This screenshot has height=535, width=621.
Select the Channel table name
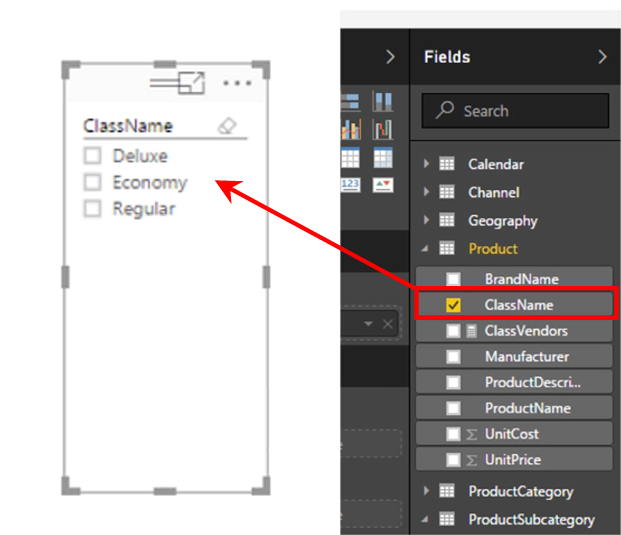tap(494, 192)
